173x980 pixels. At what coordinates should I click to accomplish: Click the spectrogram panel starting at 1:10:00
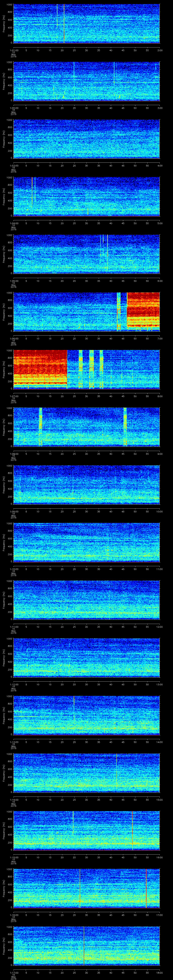tap(86, 542)
